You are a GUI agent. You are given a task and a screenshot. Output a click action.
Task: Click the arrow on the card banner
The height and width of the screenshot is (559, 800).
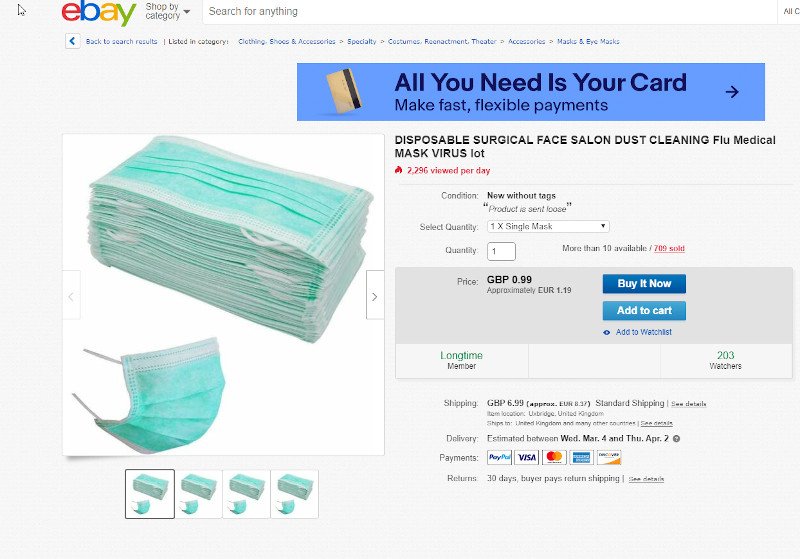pyautogui.click(x=732, y=92)
